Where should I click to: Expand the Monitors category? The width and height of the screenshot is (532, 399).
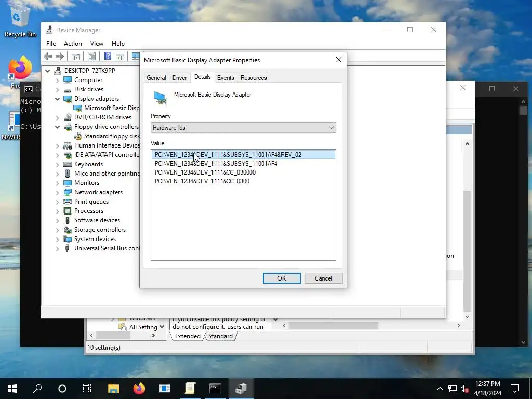coord(57,183)
